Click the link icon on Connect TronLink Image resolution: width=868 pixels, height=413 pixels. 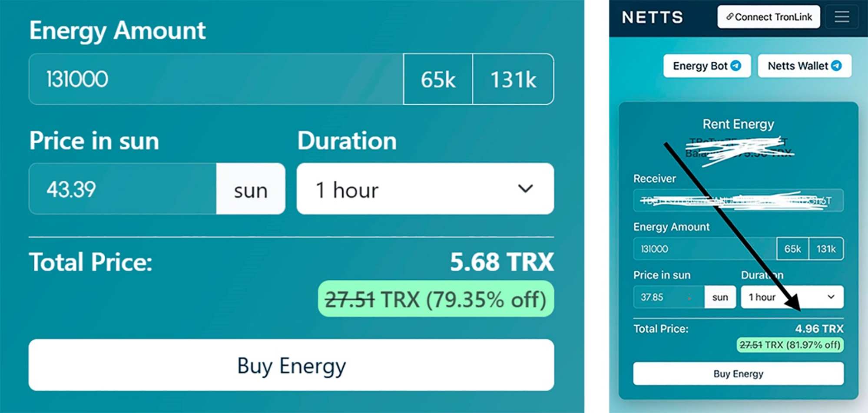pos(730,17)
